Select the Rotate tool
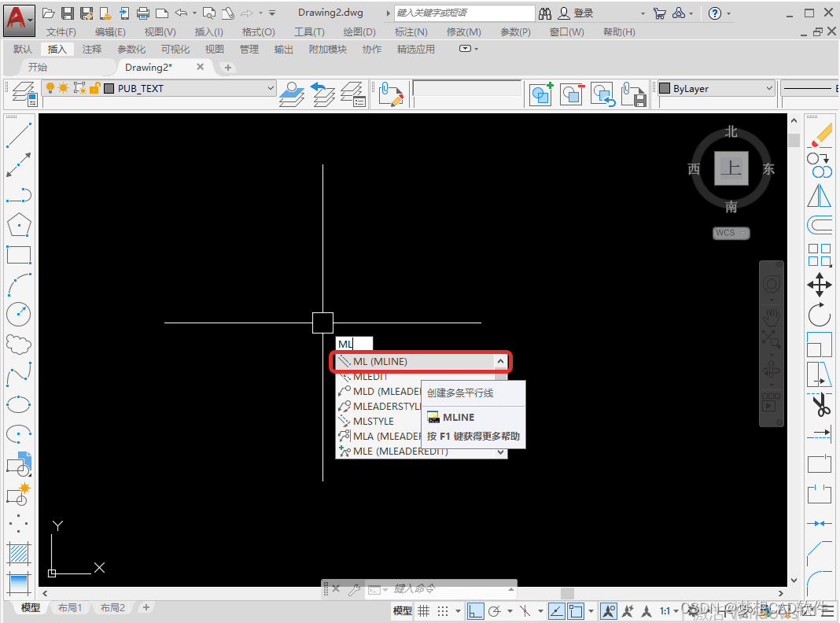Viewport: 840px width, 623px height. click(x=819, y=315)
